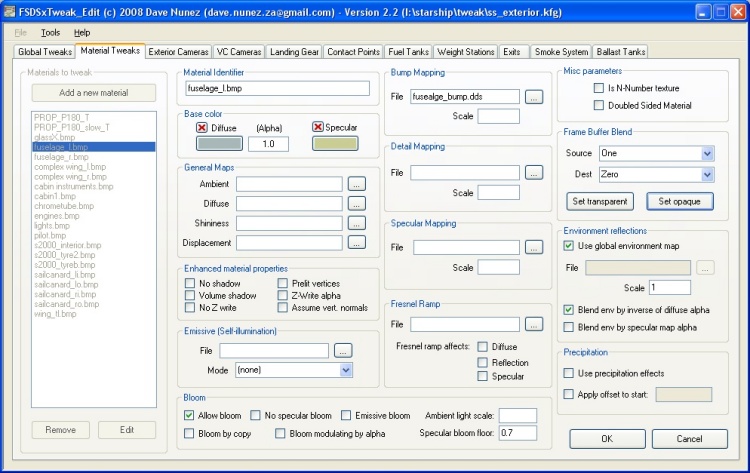Enable Doubled Sided Material option

pyautogui.click(x=598, y=105)
